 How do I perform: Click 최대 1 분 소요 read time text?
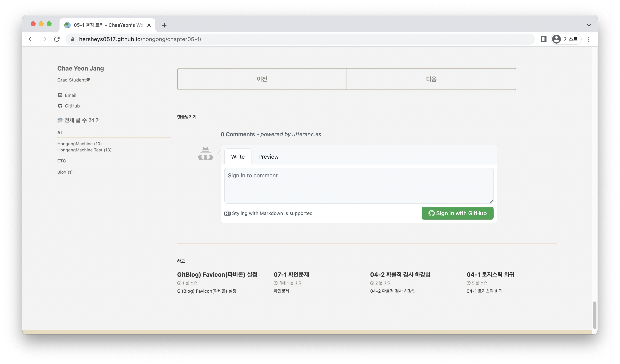tap(290, 283)
